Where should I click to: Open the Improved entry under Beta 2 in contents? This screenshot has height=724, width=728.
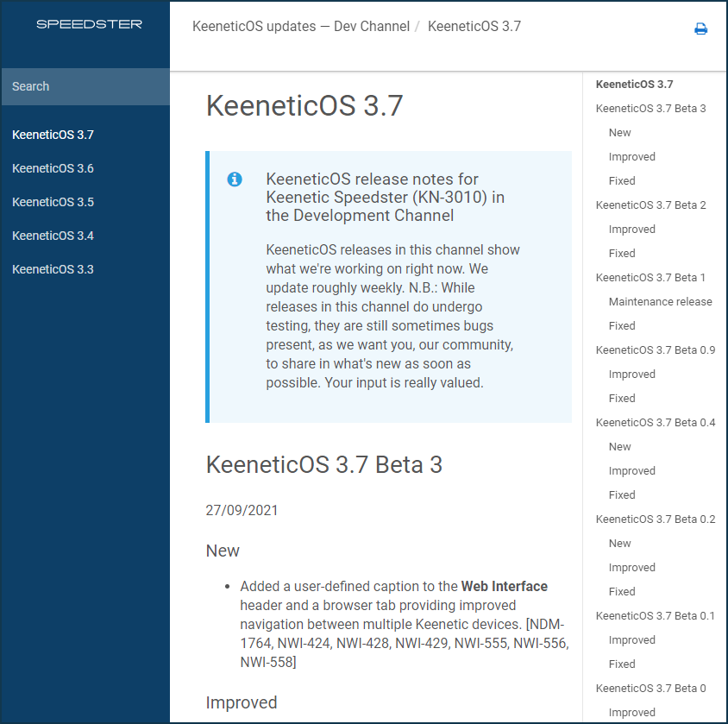[x=632, y=229]
